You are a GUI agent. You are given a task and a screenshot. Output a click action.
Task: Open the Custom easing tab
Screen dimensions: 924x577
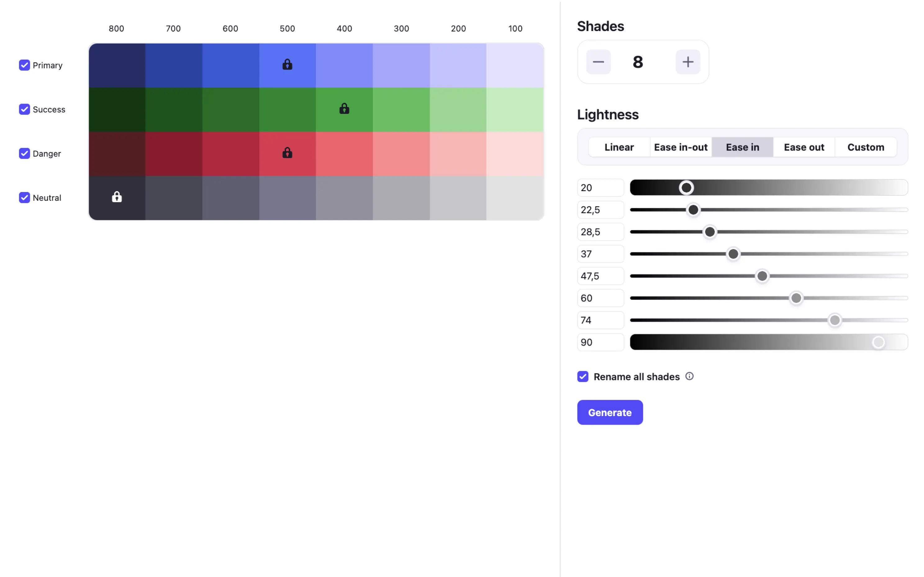tap(866, 147)
